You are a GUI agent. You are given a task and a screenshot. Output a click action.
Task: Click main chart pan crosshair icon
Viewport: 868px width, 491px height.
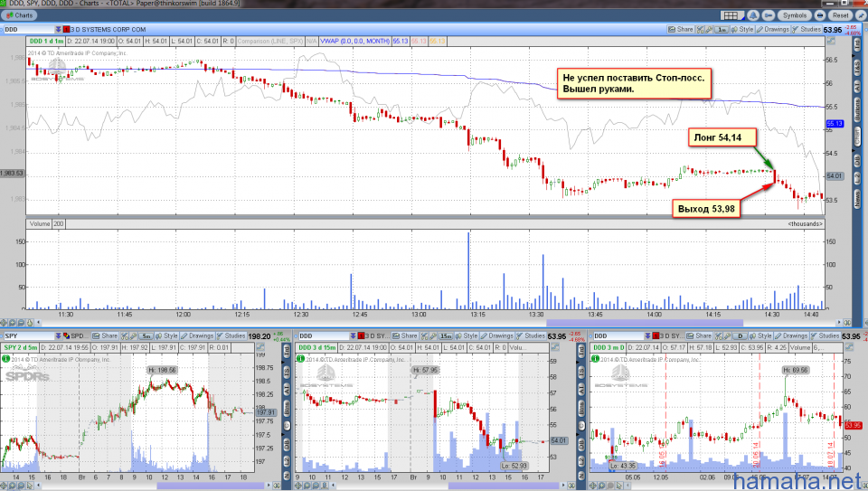coord(5,322)
